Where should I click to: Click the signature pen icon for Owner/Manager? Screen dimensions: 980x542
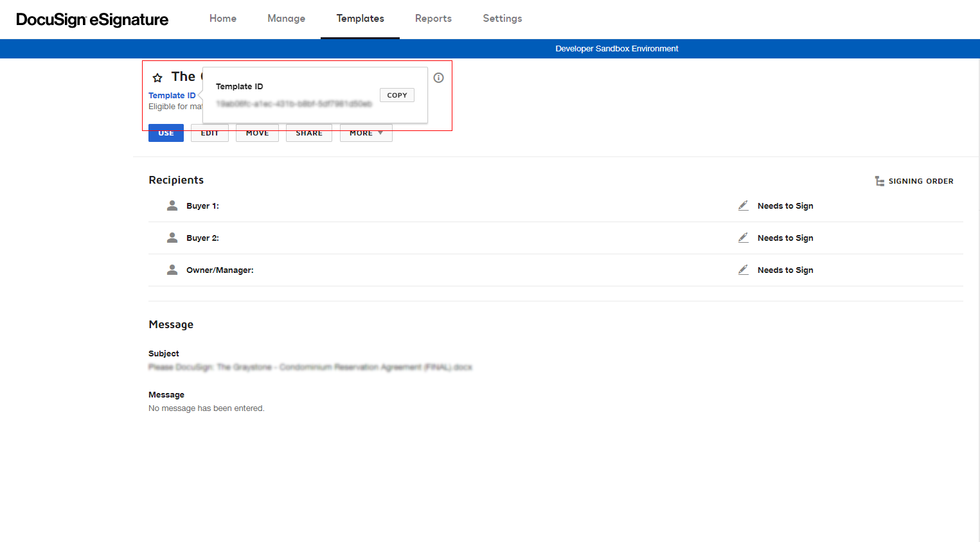tap(743, 269)
